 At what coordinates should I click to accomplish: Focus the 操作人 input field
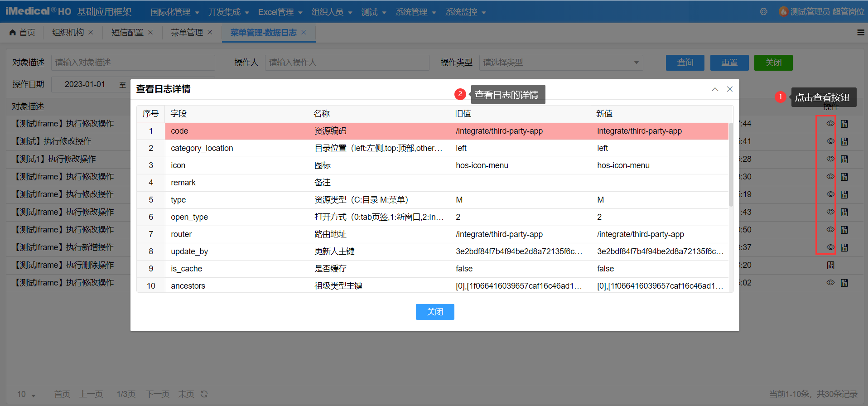347,63
